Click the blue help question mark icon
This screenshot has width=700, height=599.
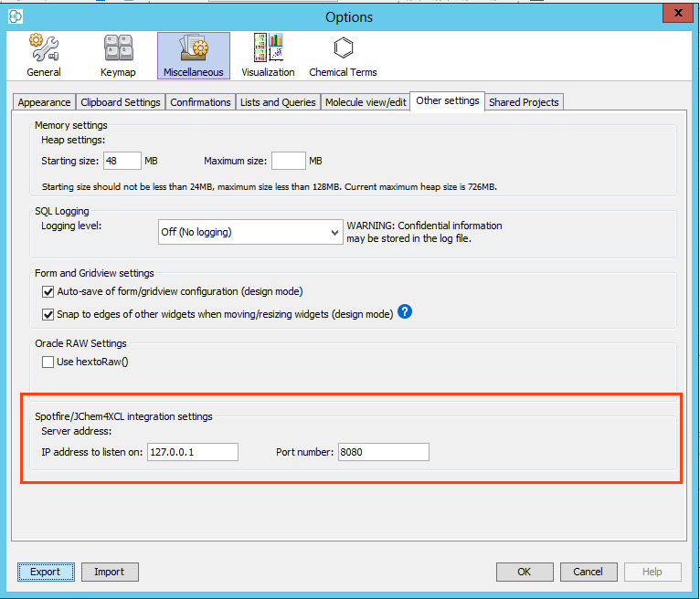(x=406, y=312)
